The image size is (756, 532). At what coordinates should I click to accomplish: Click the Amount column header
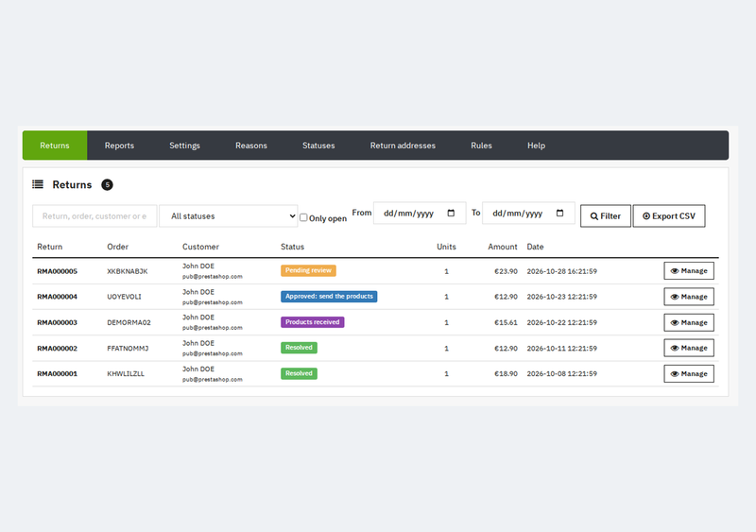click(503, 247)
